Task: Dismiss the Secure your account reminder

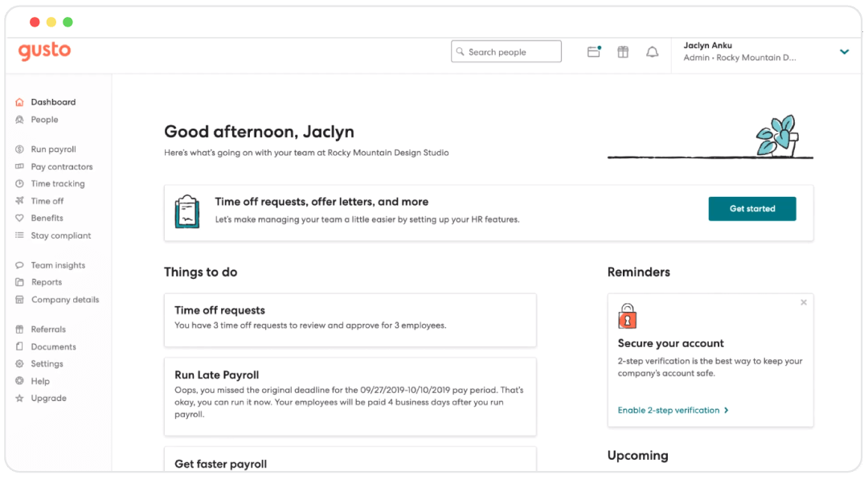Action: pyautogui.click(x=803, y=302)
